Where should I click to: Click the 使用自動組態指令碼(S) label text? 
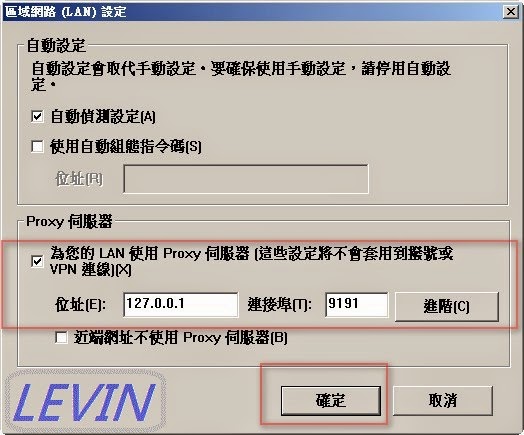tap(126, 147)
